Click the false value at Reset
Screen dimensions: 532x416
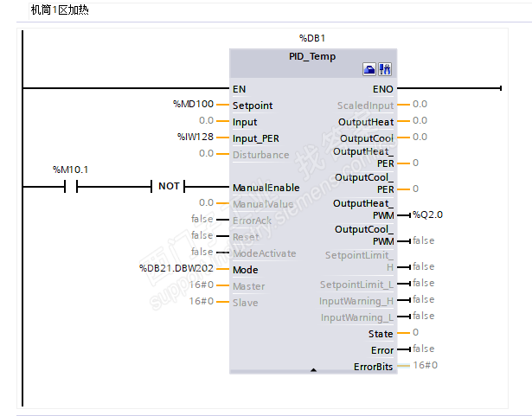click(202, 235)
